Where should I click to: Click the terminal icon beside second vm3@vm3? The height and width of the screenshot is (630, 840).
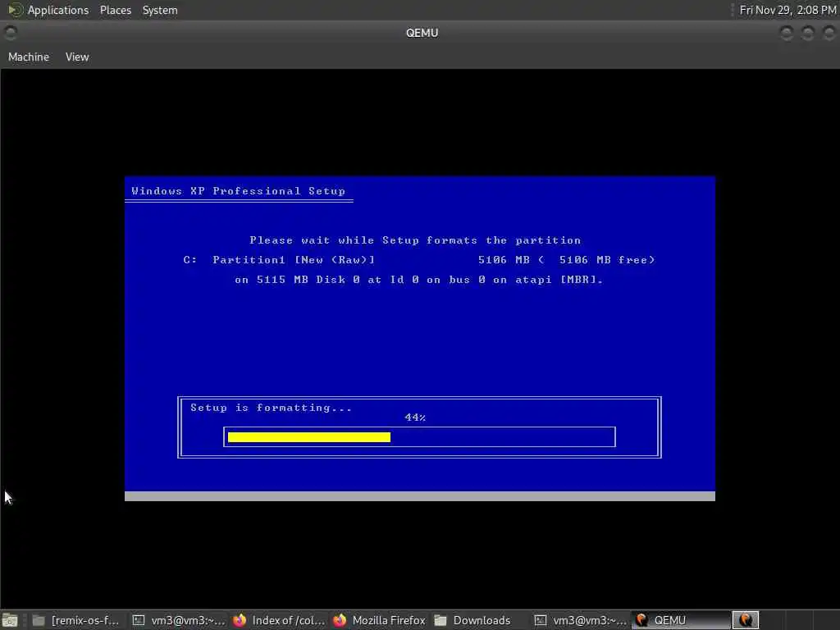[x=541, y=620]
